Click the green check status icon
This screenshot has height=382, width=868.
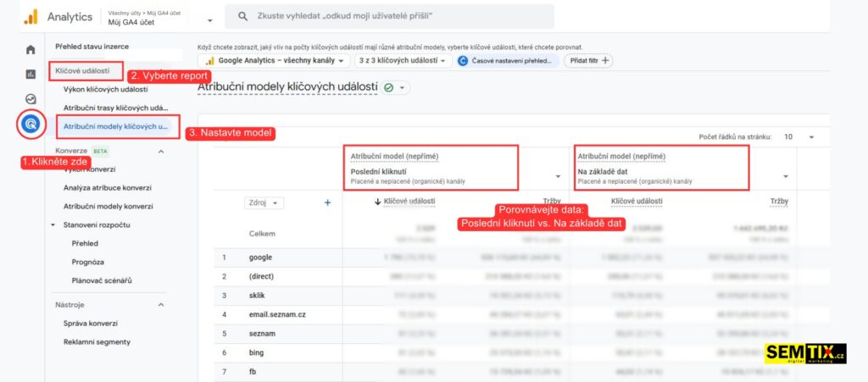[389, 87]
